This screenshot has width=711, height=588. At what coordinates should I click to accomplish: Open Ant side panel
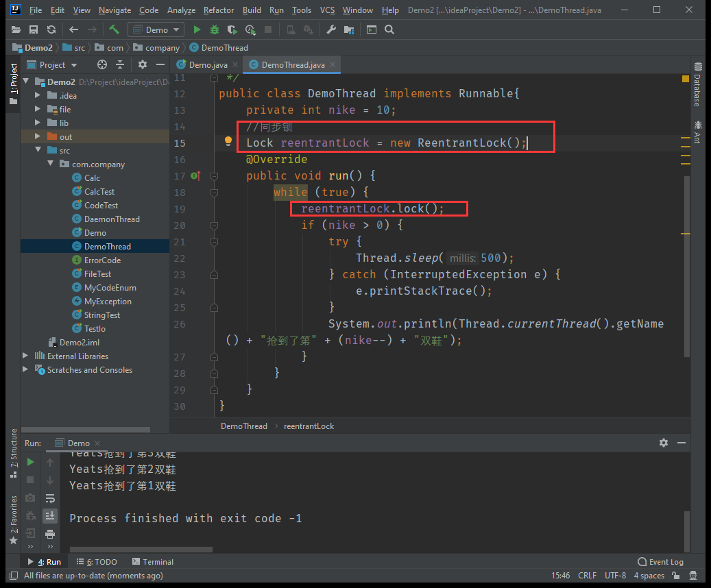pyautogui.click(x=697, y=132)
